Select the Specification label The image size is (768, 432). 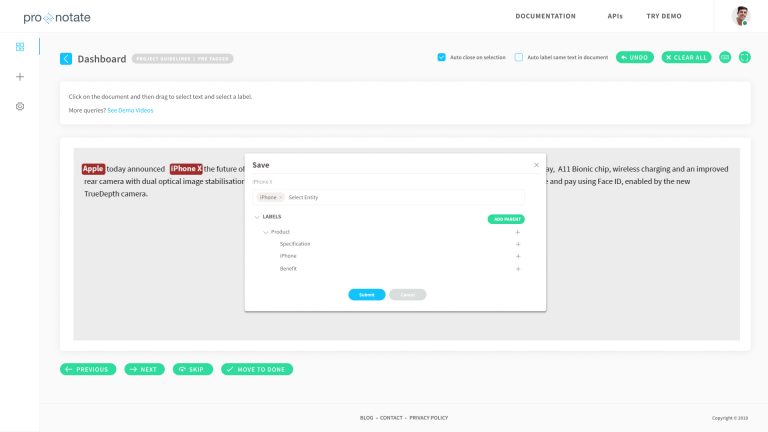[295, 244]
